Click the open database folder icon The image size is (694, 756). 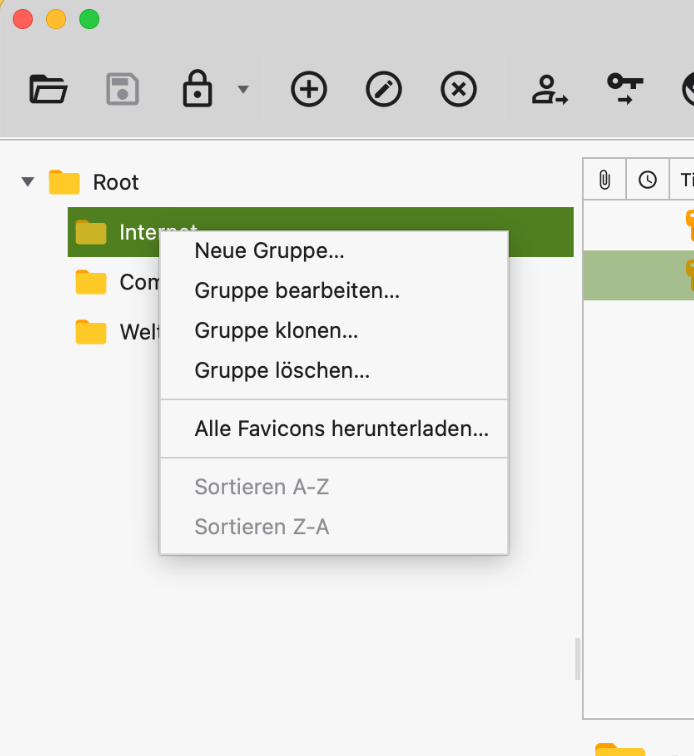48,90
